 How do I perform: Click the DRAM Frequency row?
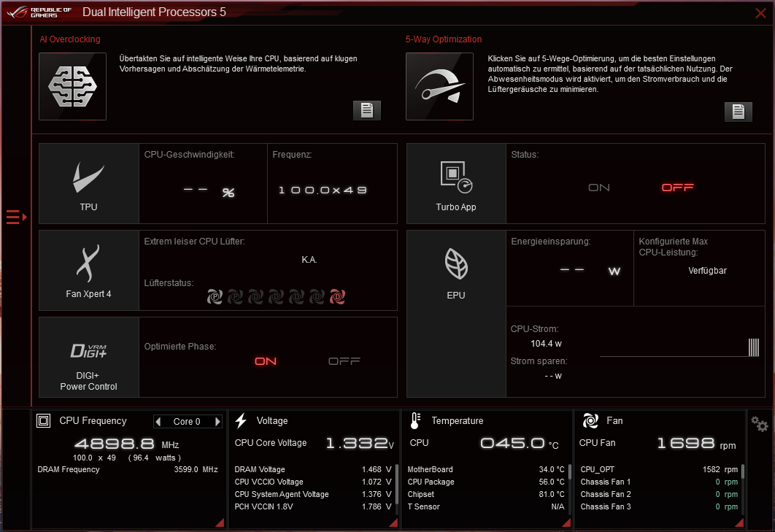pyautogui.click(x=128, y=469)
